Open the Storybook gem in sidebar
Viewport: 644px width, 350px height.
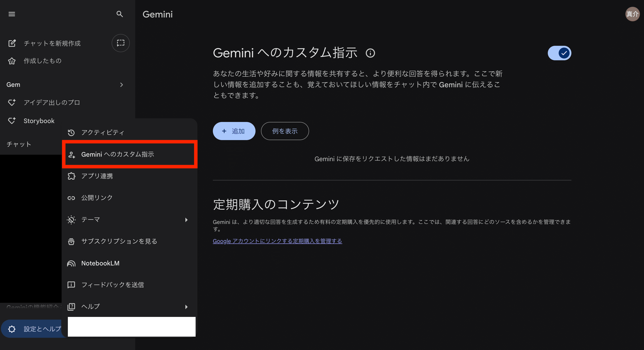click(x=39, y=121)
